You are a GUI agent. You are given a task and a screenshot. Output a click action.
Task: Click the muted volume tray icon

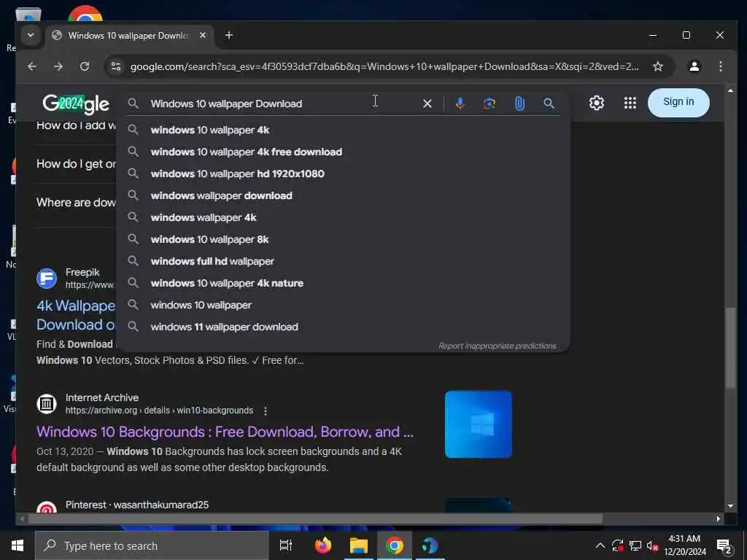pyautogui.click(x=652, y=545)
